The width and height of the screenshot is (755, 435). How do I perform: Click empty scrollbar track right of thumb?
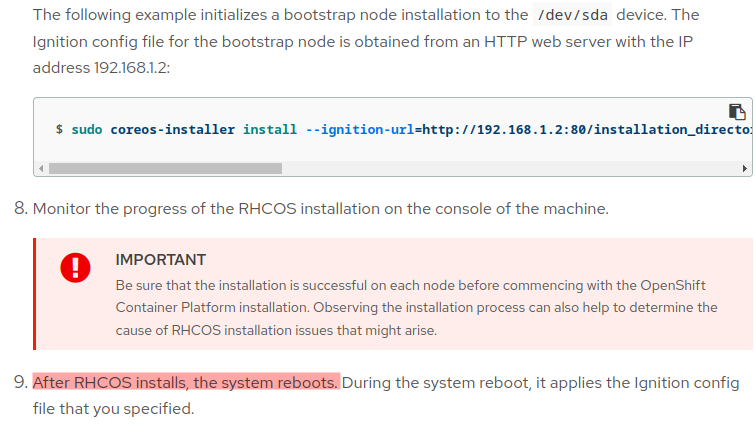click(x=500, y=168)
